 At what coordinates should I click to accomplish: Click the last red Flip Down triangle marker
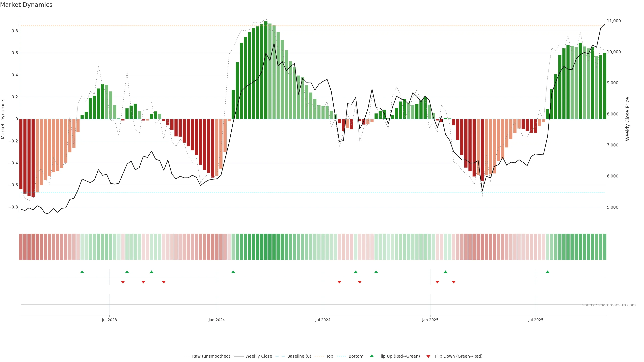coord(453,282)
